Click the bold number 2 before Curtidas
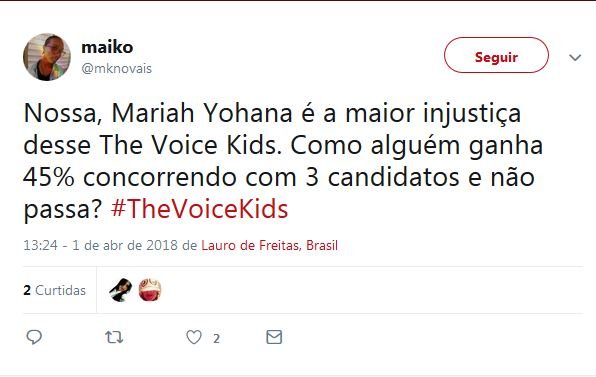 pos(27,290)
